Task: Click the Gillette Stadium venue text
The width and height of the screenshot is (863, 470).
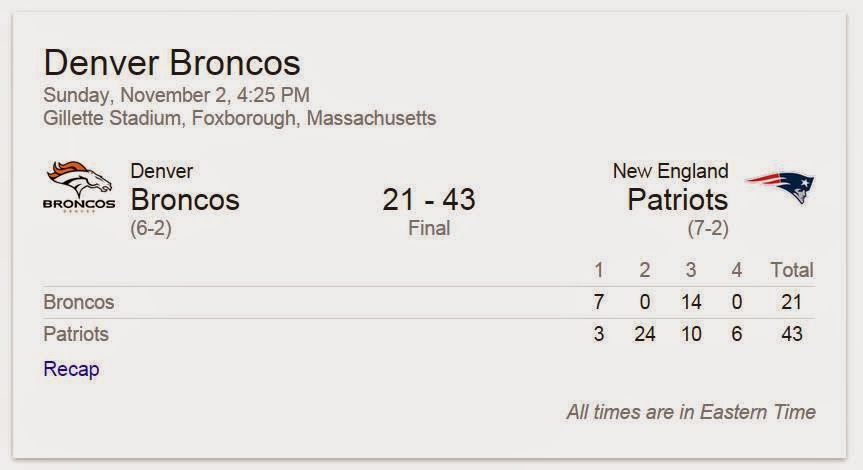Action: pos(240,118)
